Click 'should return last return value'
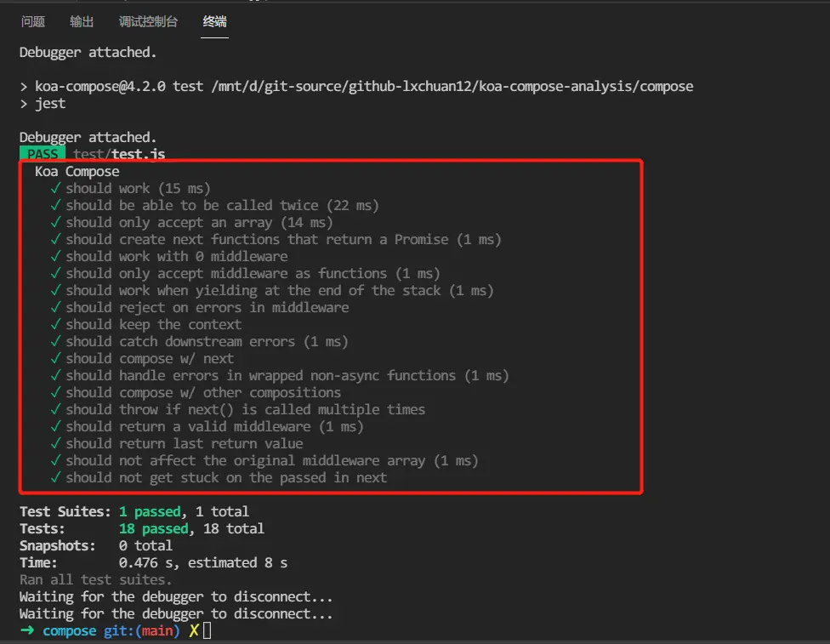 click(x=177, y=443)
